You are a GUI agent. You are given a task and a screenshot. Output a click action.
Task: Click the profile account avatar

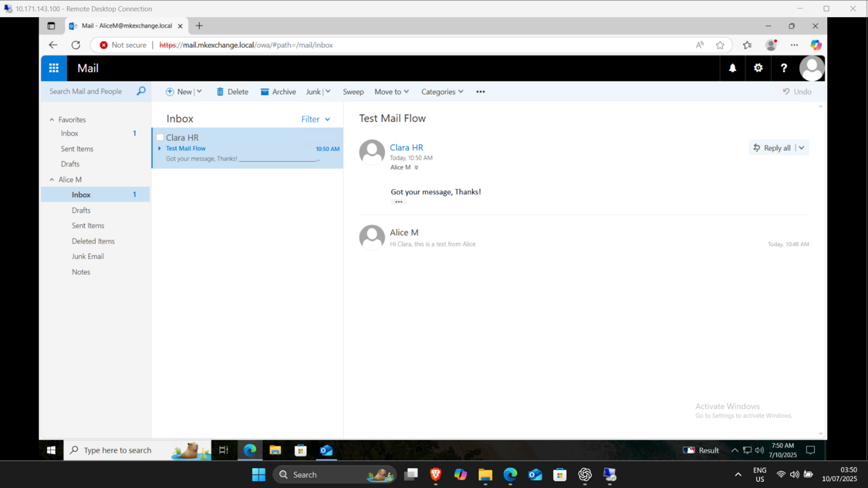[x=811, y=68]
